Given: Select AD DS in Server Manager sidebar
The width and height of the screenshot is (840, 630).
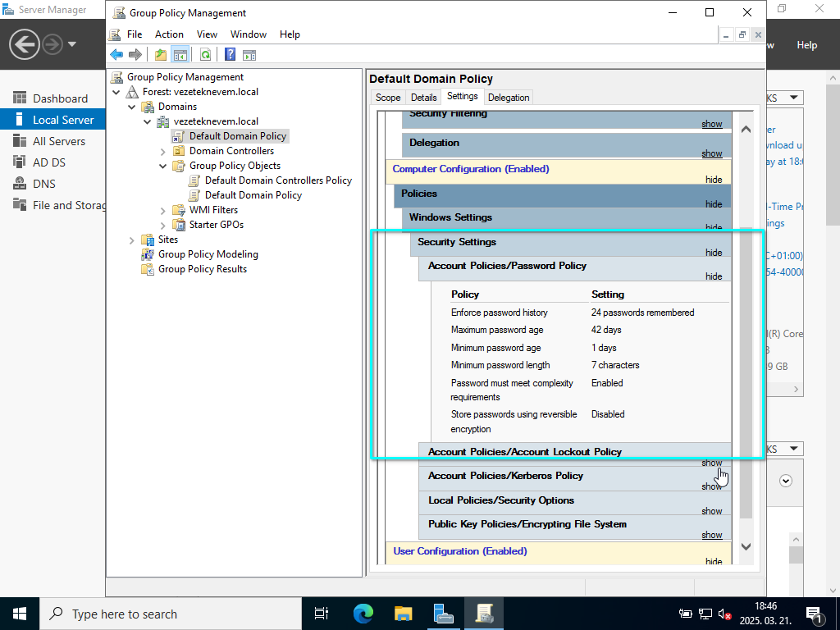Looking at the screenshot, I should pyautogui.click(x=49, y=162).
